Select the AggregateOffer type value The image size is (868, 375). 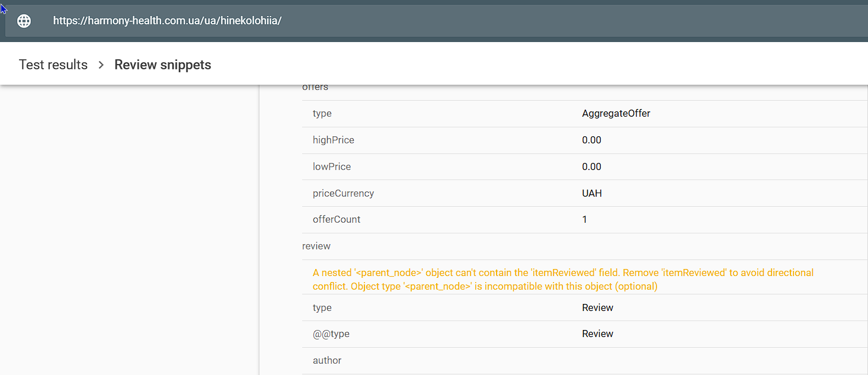616,113
